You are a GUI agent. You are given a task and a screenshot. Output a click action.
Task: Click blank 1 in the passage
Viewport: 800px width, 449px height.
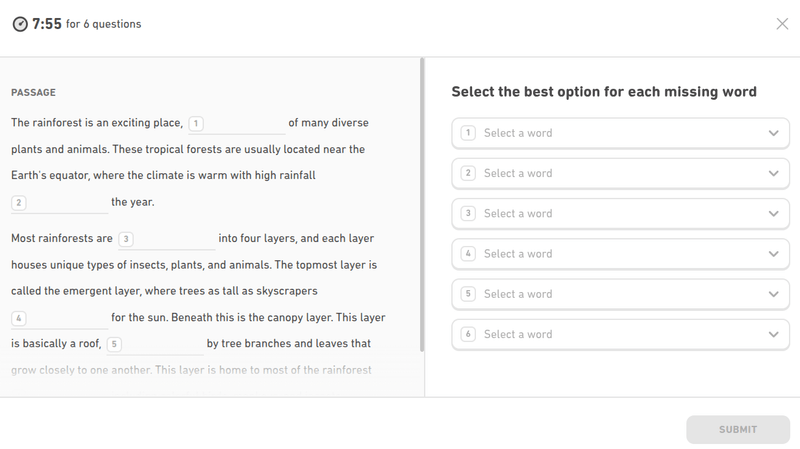(x=236, y=124)
